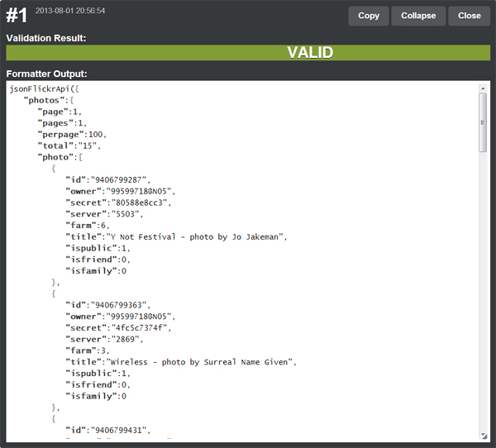Click the "perpage":100 line
The image size is (496, 448).
click(72, 135)
